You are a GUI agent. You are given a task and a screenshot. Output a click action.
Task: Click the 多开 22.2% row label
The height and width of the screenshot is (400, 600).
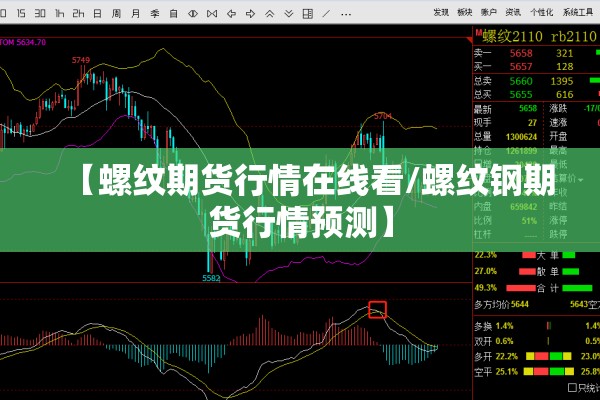[x=496, y=356]
